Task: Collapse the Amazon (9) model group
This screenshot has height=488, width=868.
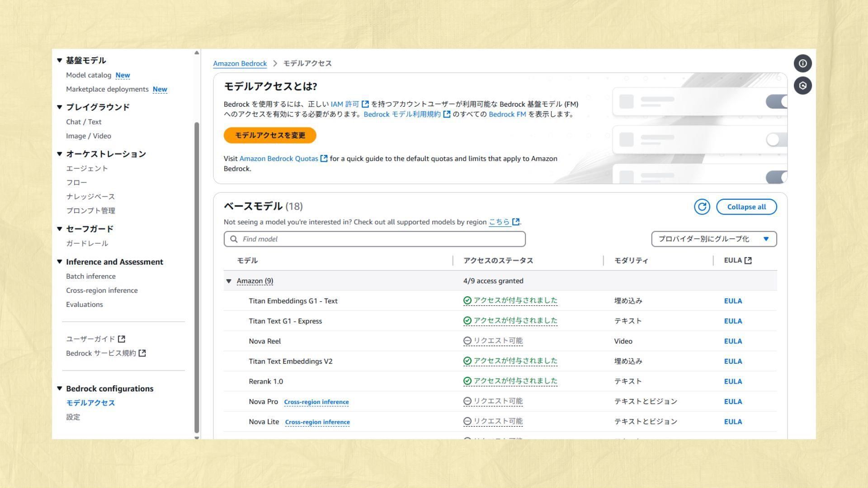Action: (229, 281)
